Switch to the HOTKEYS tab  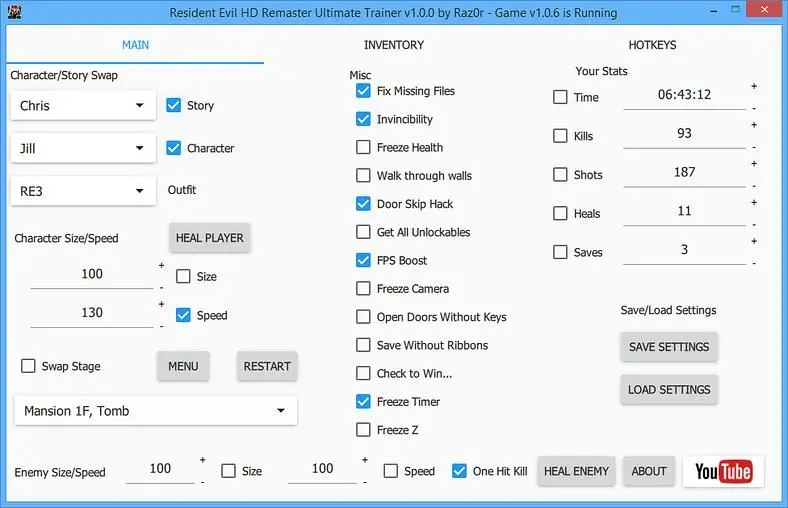(x=652, y=45)
